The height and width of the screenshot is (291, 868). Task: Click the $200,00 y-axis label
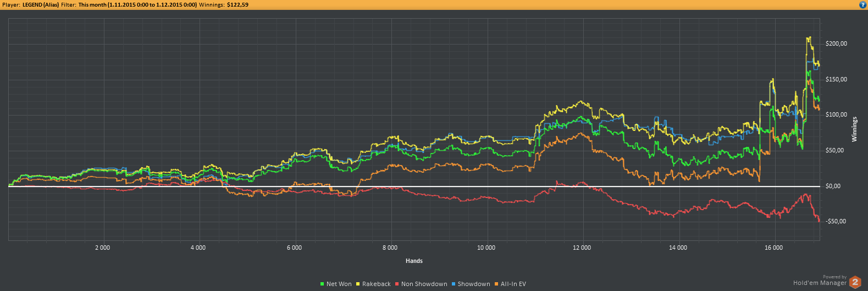836,44
